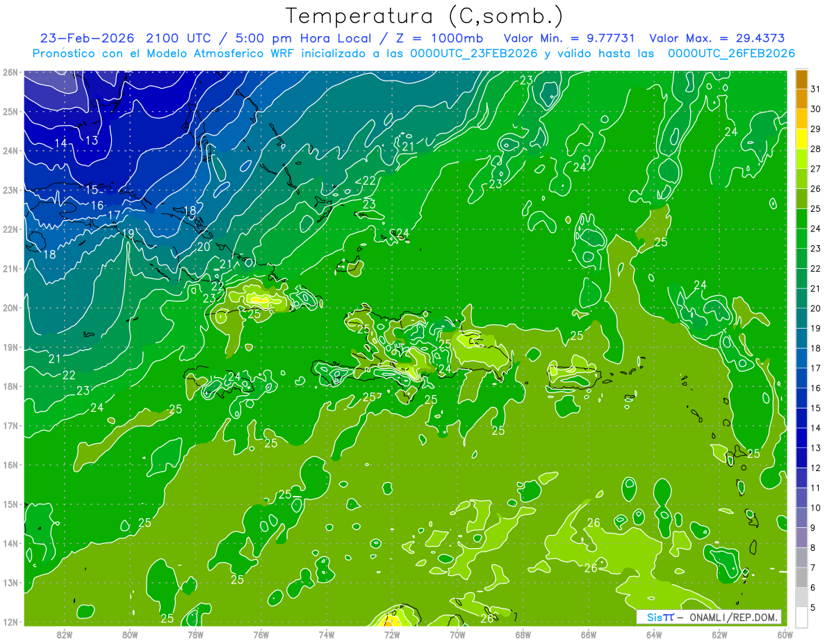Image resolution: width=834 pixels, height=644 pixels.
Task: Click latitude axis label "12N"
Action: point(10,622)
